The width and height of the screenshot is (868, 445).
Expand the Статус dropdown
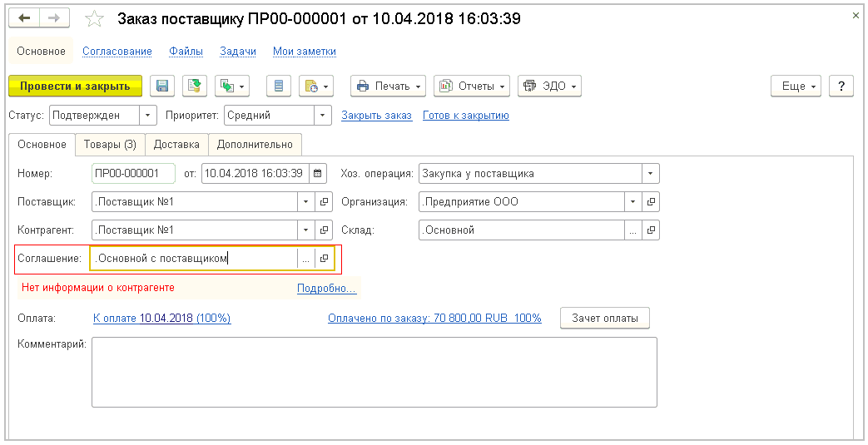(147, 116)
